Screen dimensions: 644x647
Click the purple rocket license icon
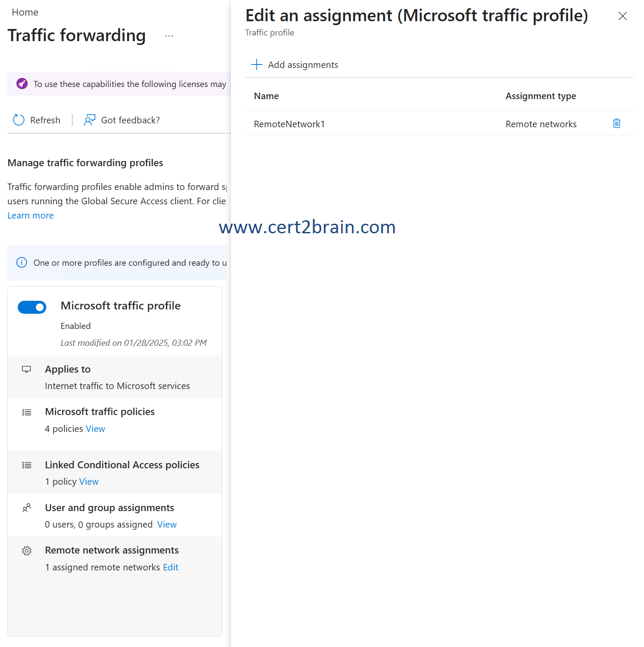tap(22, 84)
